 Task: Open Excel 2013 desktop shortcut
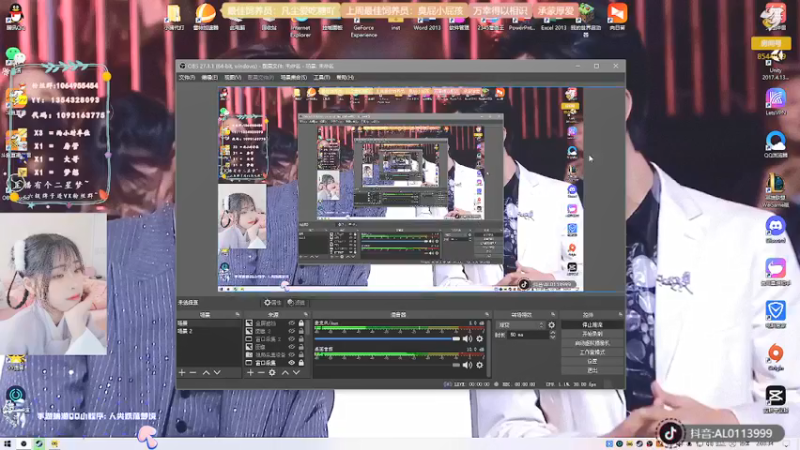click(x=554, y=22)
